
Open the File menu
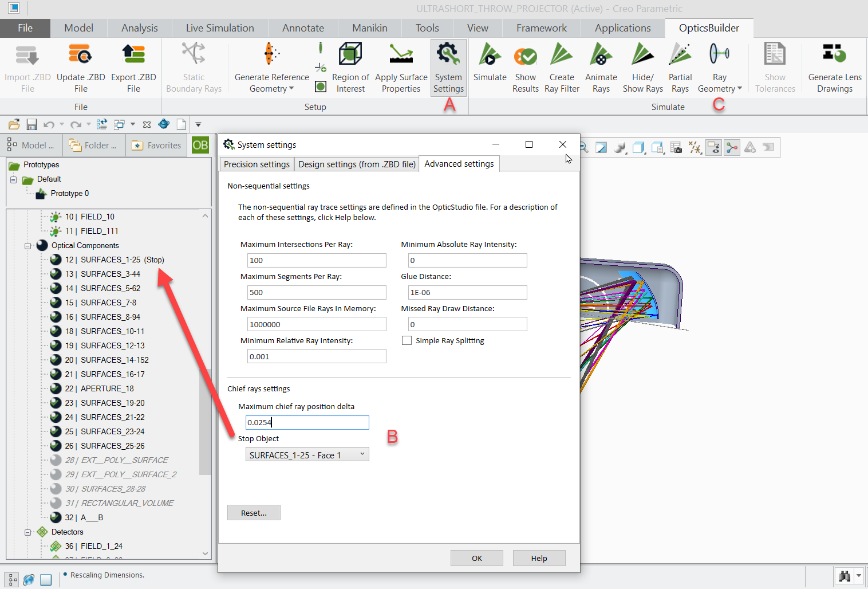coord(25,28)
